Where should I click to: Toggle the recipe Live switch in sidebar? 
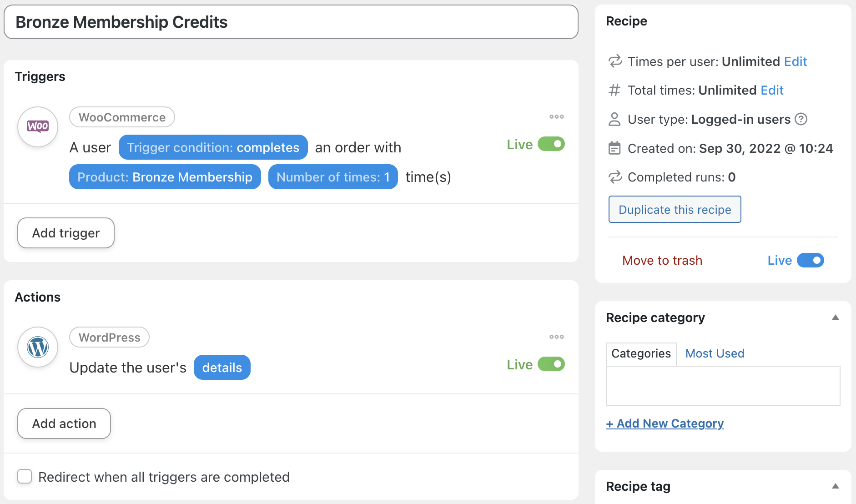811,260
